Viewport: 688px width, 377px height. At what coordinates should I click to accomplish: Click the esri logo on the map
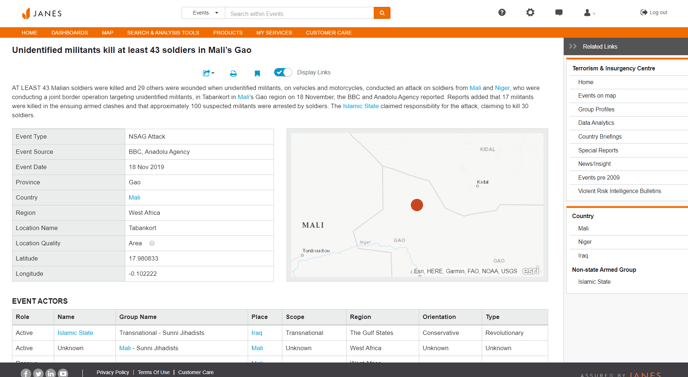[531, 271]
